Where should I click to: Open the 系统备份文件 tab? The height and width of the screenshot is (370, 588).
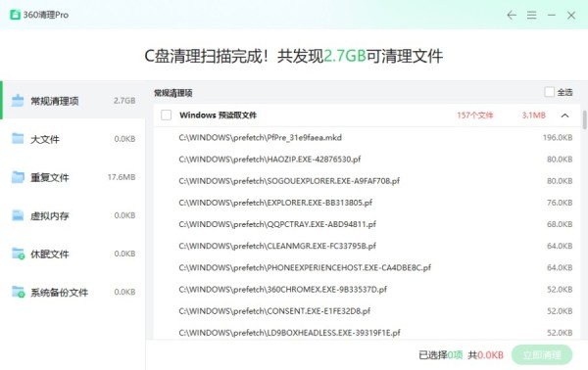point(73,292)
